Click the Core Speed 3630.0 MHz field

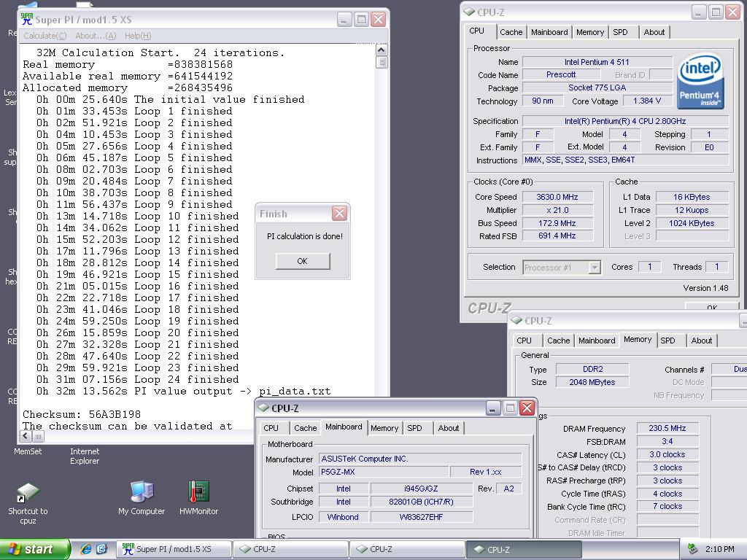point(557,197)
